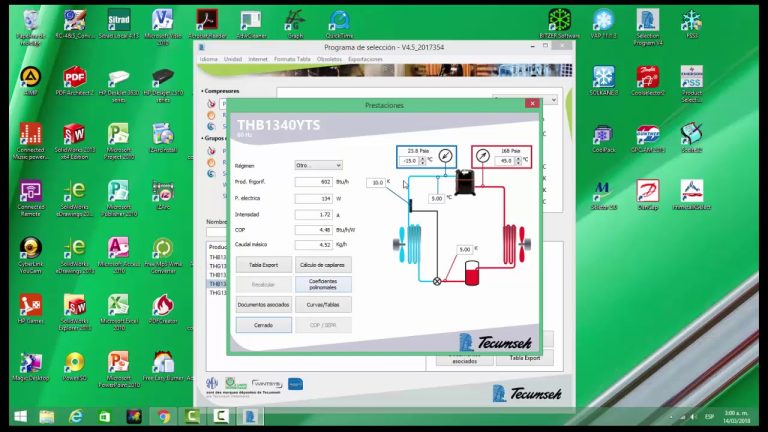Viewport: 768px width, 432px height.
Task: Click the 10.0 K superheat input field
Action: tap(376, 183)
